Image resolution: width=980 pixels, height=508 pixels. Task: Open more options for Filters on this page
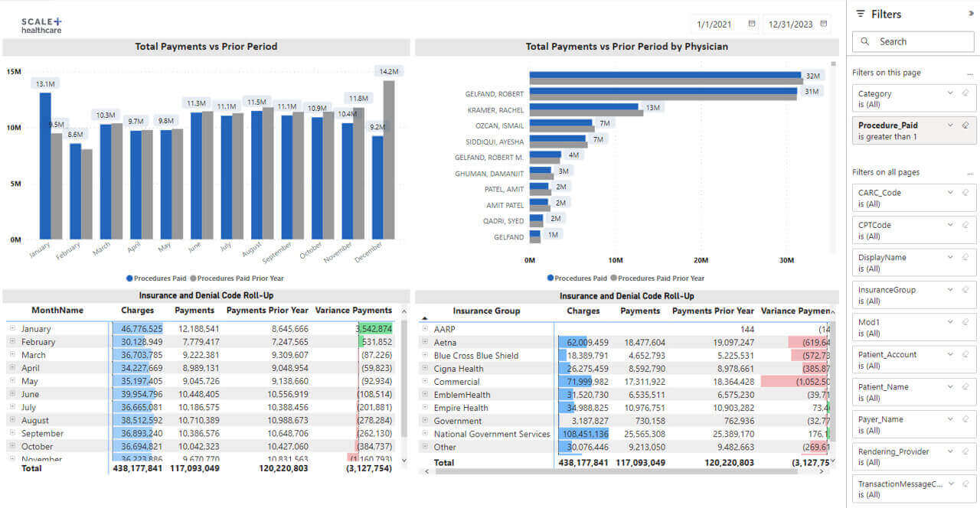coord(970,73)
